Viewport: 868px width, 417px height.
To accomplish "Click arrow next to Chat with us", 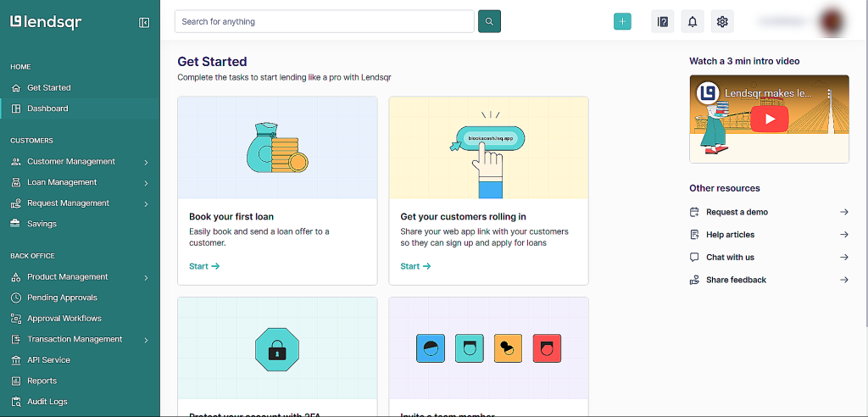I will (844, 257).
